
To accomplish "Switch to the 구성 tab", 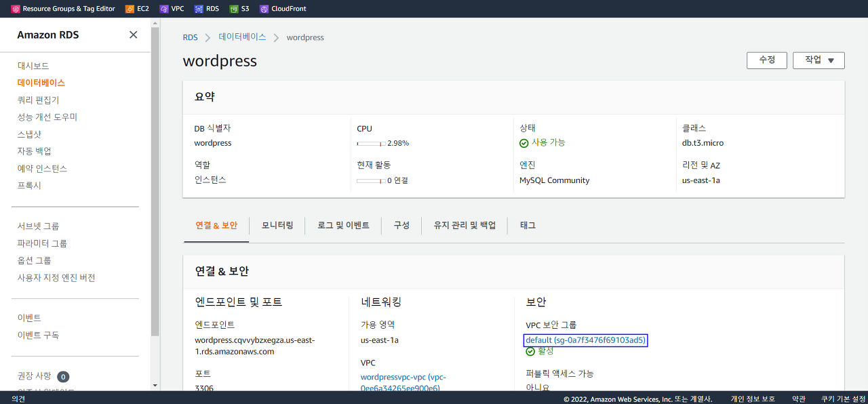I will click(x=401, y=225).
